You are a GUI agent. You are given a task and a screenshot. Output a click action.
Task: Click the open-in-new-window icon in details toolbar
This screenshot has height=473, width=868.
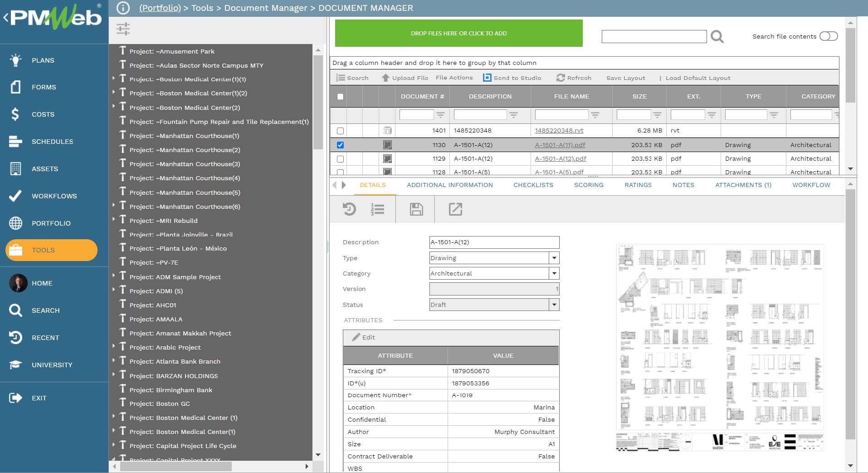455,209
